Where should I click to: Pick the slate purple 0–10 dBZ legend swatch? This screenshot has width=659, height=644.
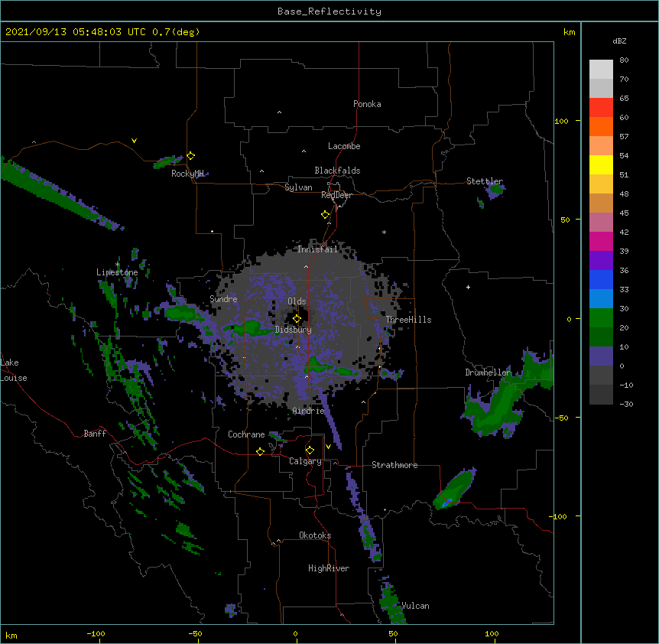click(x=601, y=356)
